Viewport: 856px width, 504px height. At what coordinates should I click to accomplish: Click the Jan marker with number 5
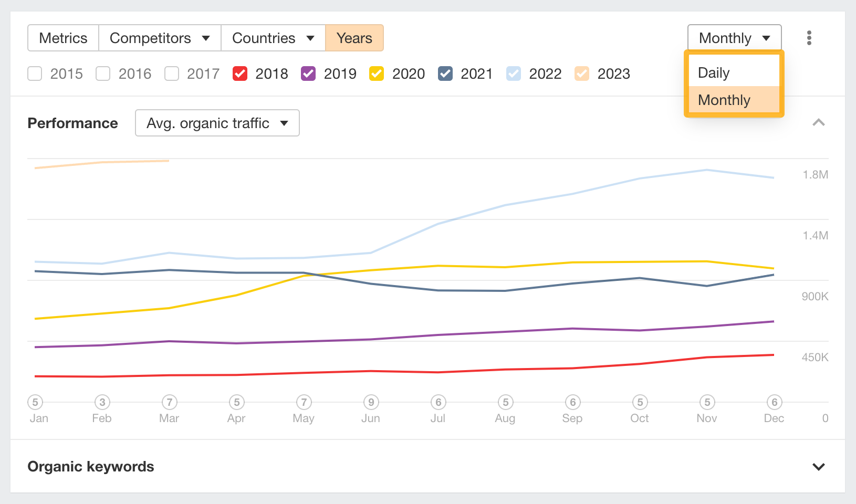click(35, 402)
